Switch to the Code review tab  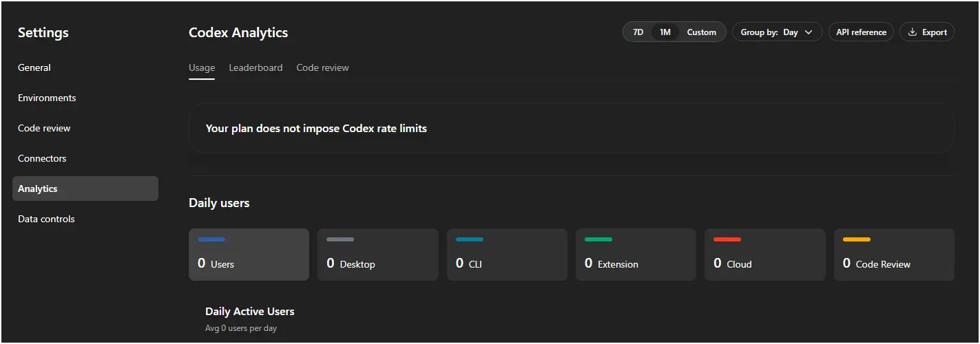322,67
